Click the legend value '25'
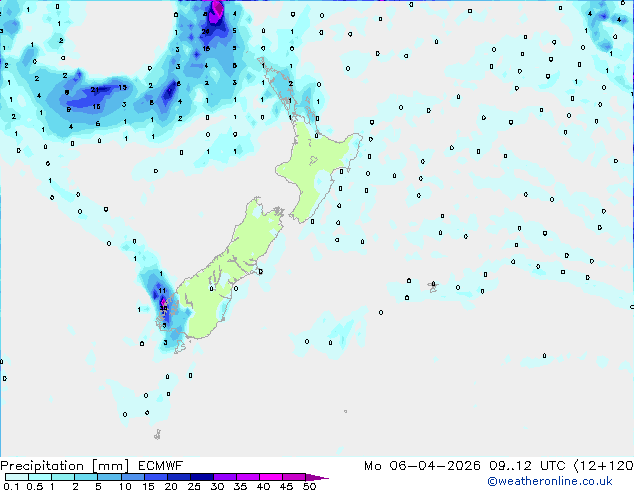The image size is (634, 490). (x=194, y=486)
